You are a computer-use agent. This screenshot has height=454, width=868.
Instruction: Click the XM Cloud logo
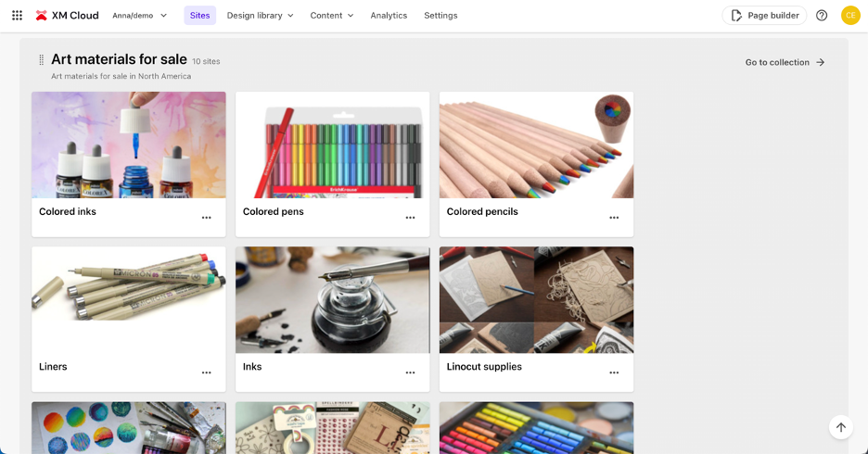point(67,16)
